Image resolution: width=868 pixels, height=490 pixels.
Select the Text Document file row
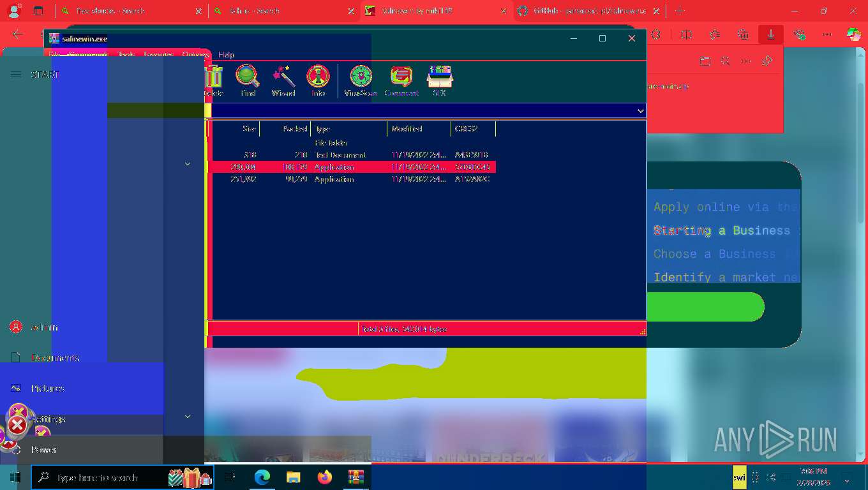[x=352, y=155]
